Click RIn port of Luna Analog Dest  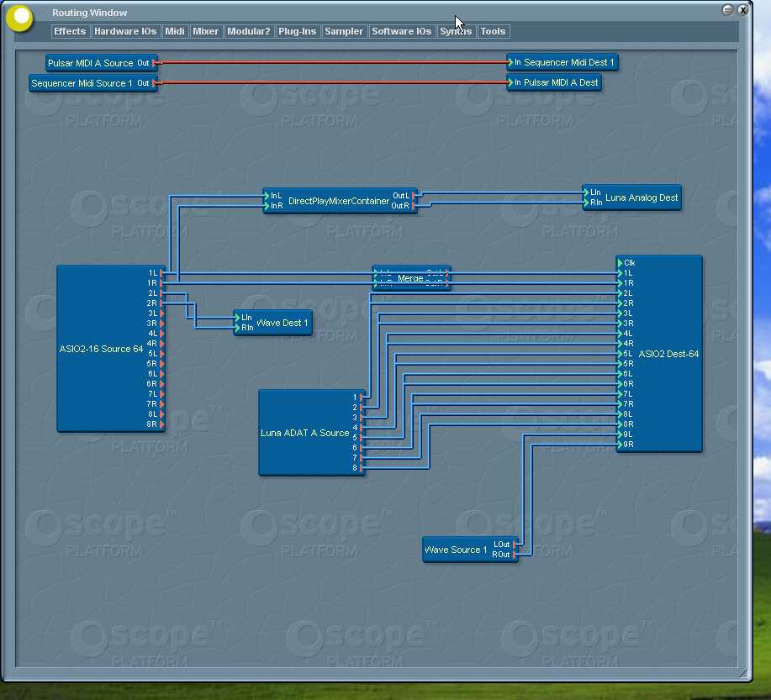click(x=586, y=202)
